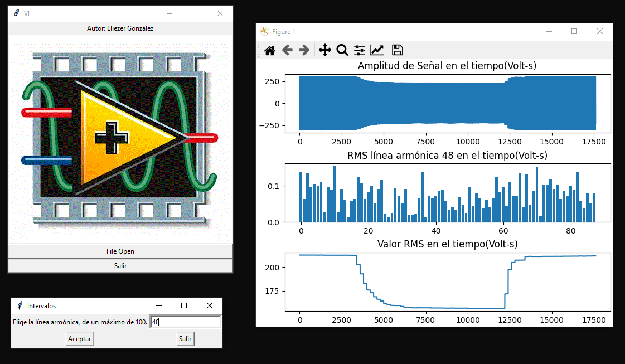Save the figure with the floppy disk icon
This screenshot has height=364, width=625.
397,50
